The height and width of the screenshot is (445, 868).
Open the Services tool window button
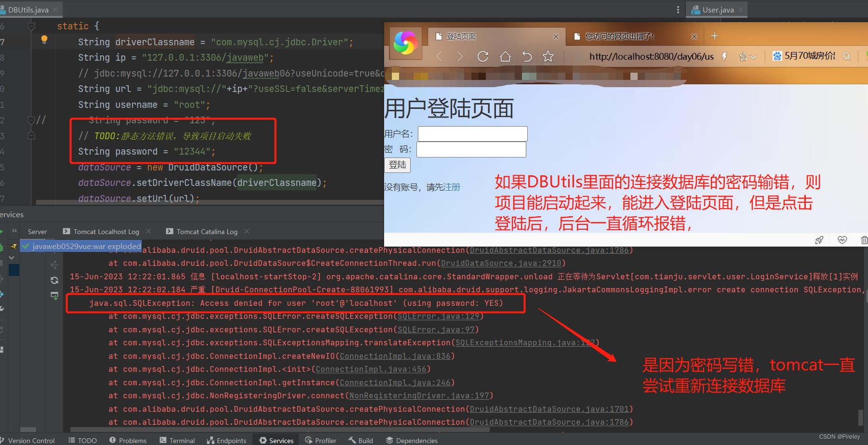coord(276,440)
